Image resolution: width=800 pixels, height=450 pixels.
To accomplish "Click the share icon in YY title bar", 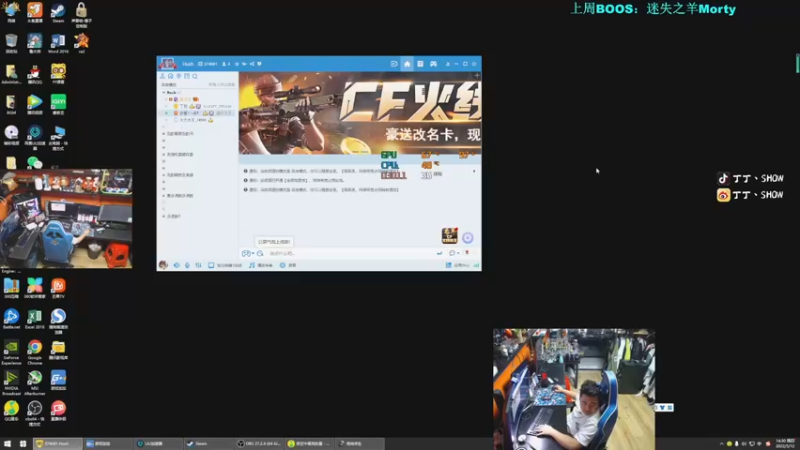I will (252, 64).
